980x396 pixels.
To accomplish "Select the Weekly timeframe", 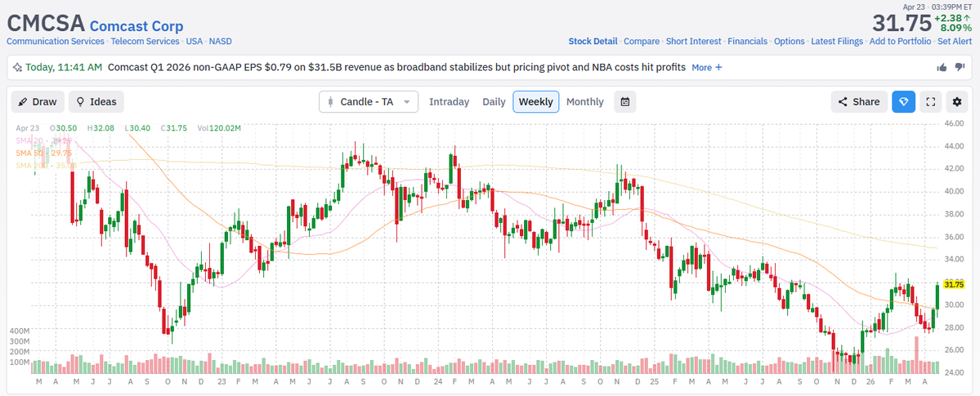I will (535, 102).
